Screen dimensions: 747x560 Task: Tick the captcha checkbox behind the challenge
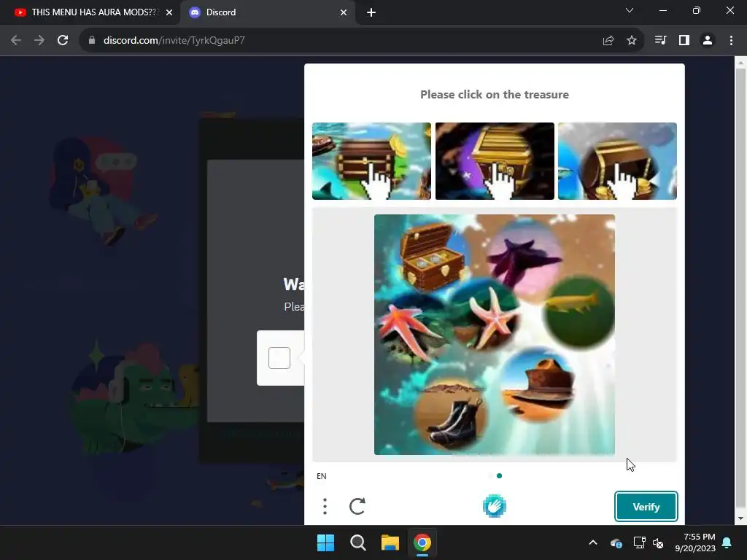(279, 358)
